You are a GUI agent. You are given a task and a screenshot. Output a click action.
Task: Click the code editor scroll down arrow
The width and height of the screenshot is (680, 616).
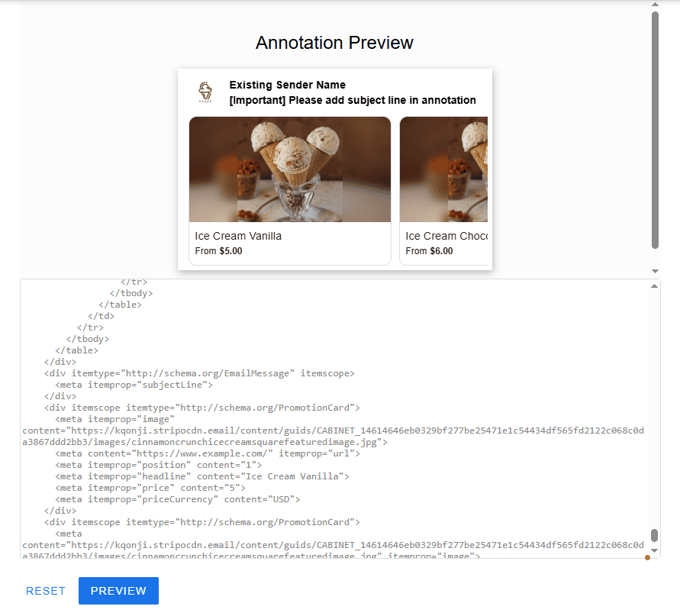[x=654, y=550]
